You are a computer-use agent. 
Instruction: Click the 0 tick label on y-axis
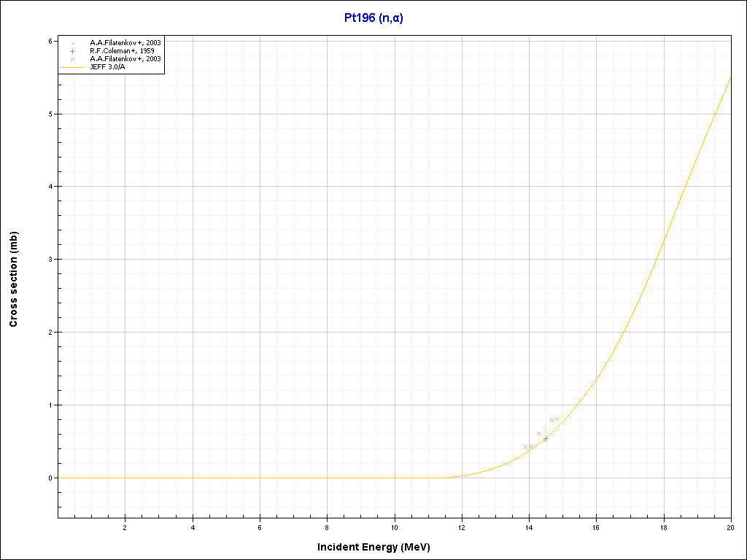pos(50,478)
